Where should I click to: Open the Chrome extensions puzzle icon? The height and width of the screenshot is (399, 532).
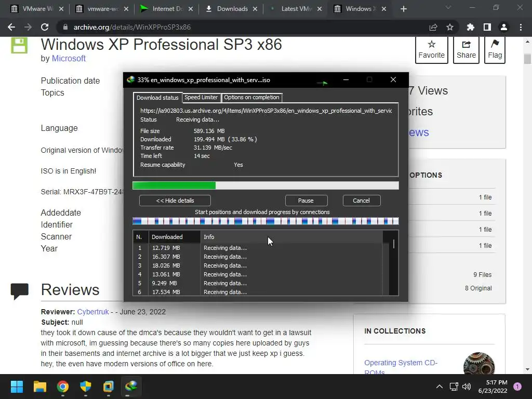(471, 27)
